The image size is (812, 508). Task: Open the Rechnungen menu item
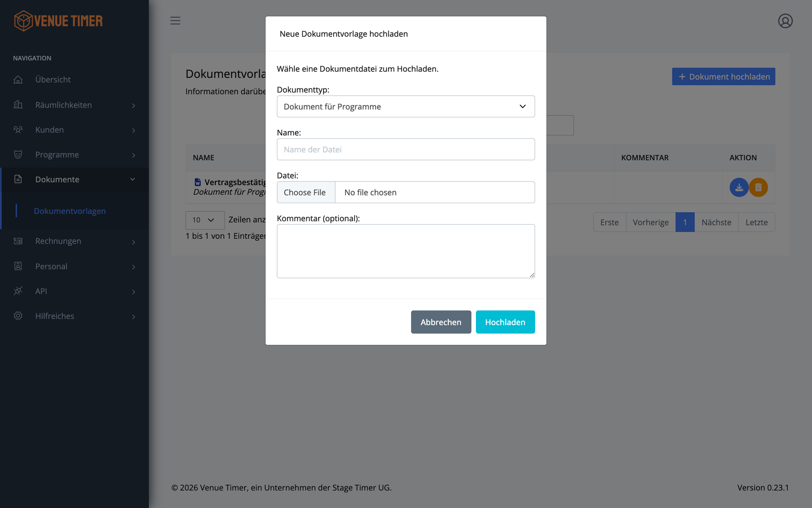[x=74, y=241]
